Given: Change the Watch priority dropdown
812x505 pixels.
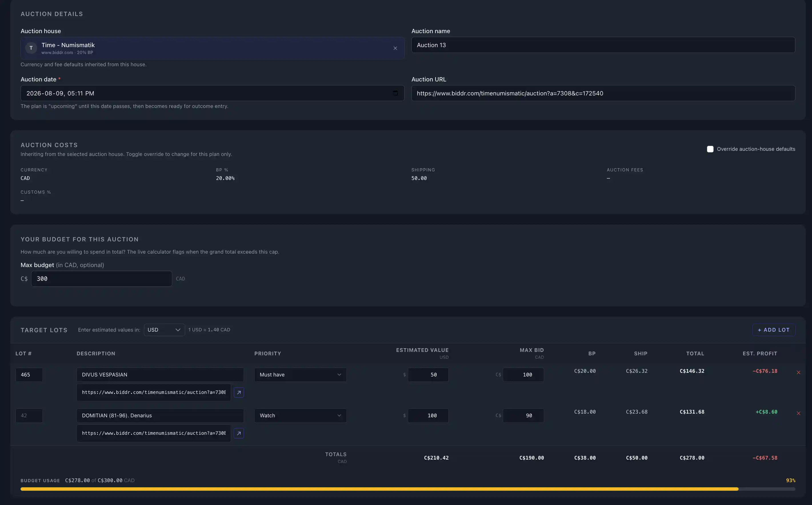Looking at the screenshot, I should pyautogui.click(x=300, y=416).
